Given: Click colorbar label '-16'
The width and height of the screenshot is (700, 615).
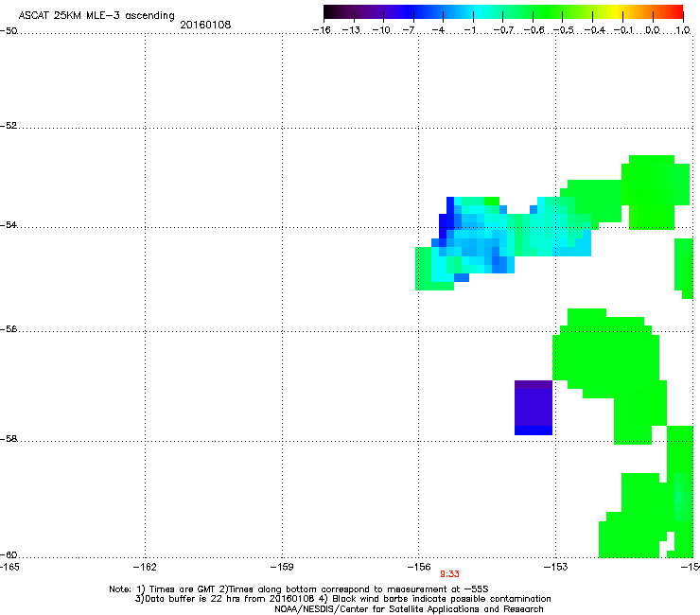Looking at the screenshot, I should [322, 30].
